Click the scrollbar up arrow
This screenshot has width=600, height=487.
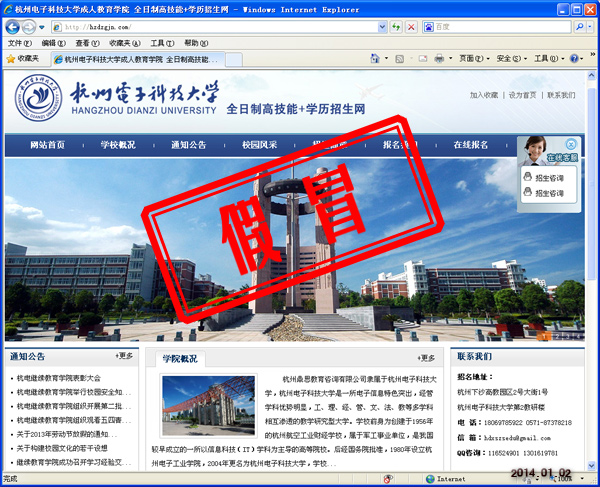click(x=592, y=75)
